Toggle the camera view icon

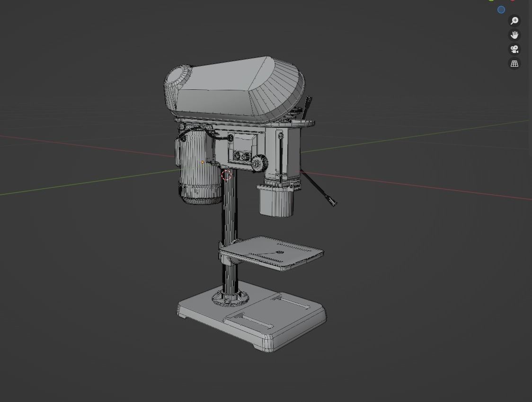514,49
